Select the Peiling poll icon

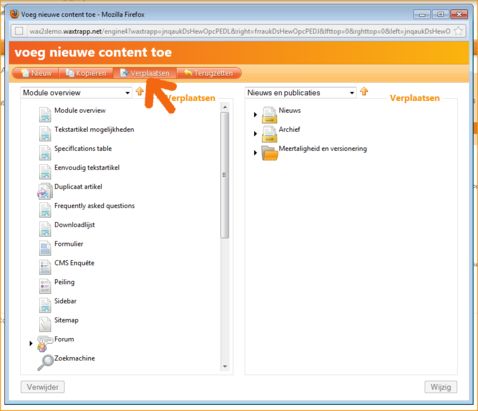45,286
